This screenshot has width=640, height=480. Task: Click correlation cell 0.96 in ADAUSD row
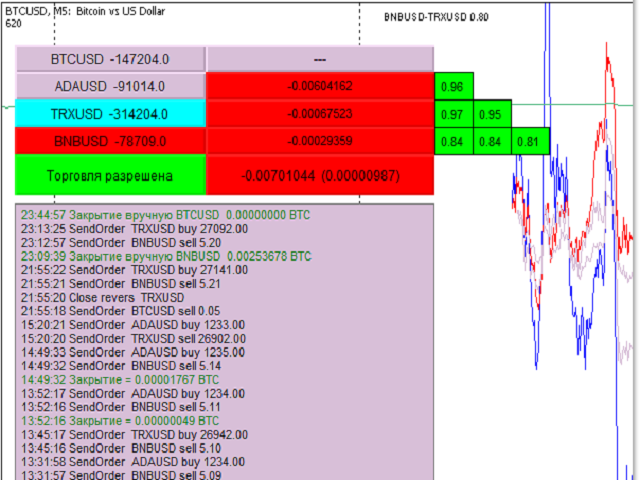point(453,87)
